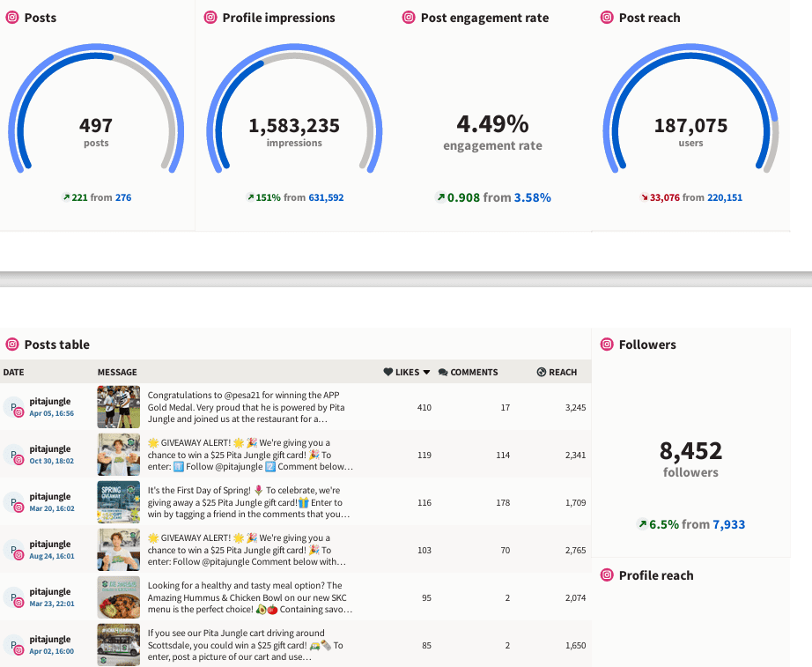
Task: Sort the table by the DATE column
Action: [14, 373]
